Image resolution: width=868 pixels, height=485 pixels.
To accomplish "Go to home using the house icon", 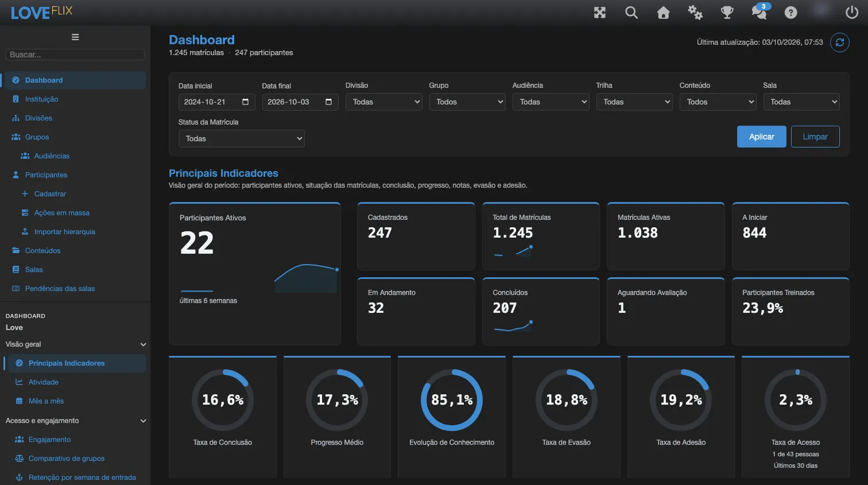I will click(664, 13).
